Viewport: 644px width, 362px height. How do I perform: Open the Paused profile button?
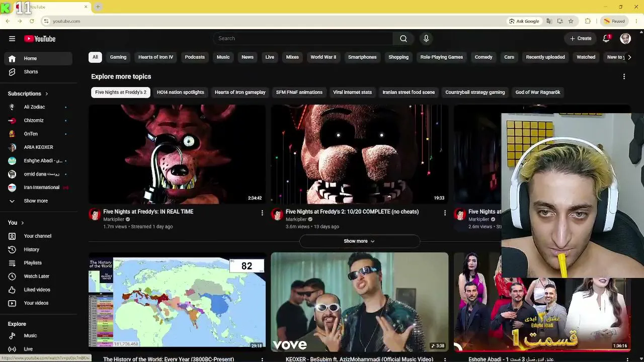click(614, 21)
